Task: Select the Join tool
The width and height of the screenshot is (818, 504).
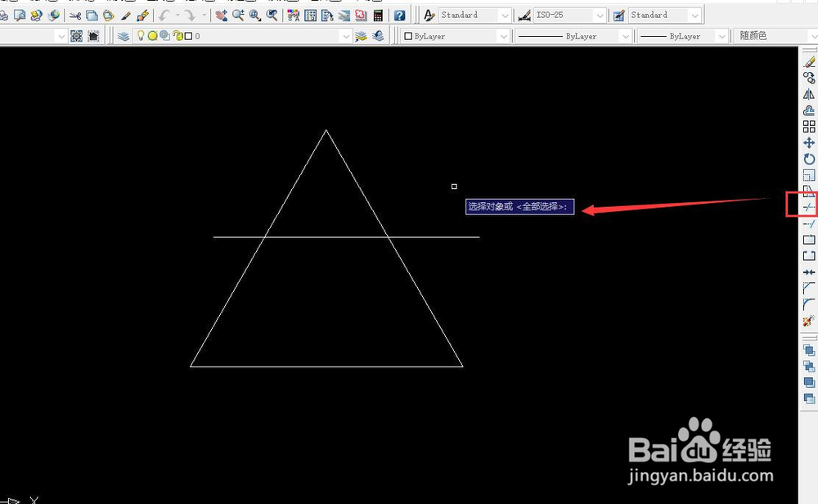Action: point(809,272)
